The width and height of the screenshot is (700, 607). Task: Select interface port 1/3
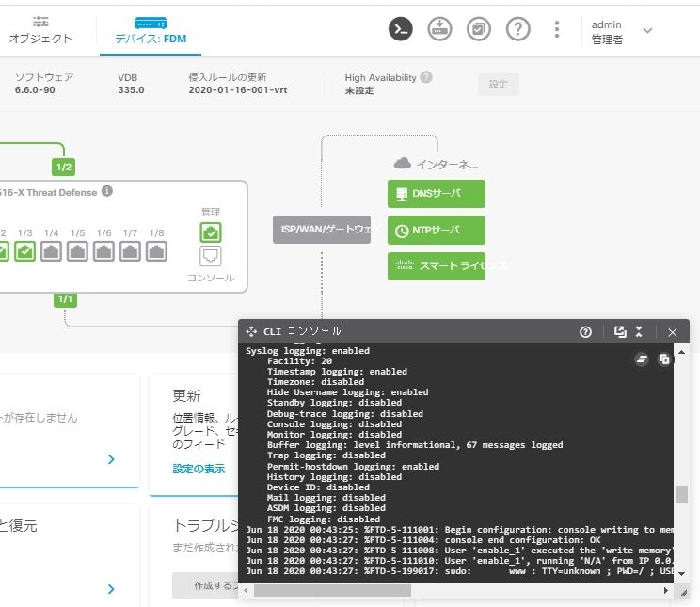pos(25,251)
